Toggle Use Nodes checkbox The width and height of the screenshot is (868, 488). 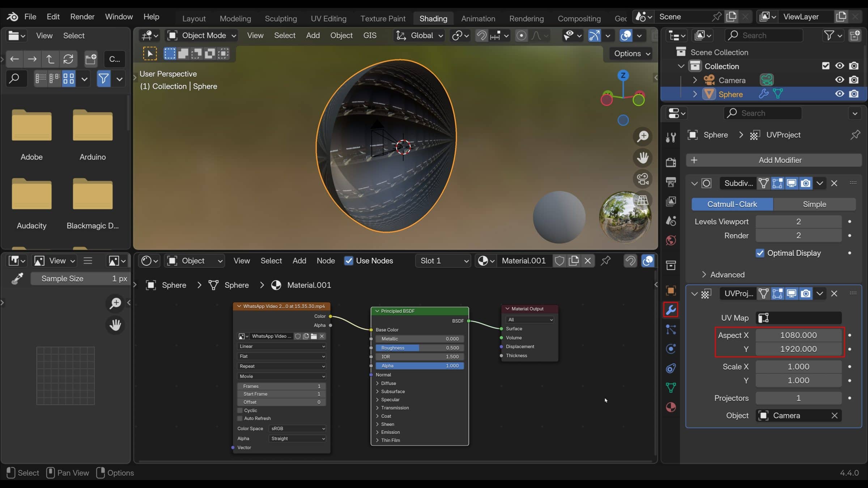[x=349, y=261]
